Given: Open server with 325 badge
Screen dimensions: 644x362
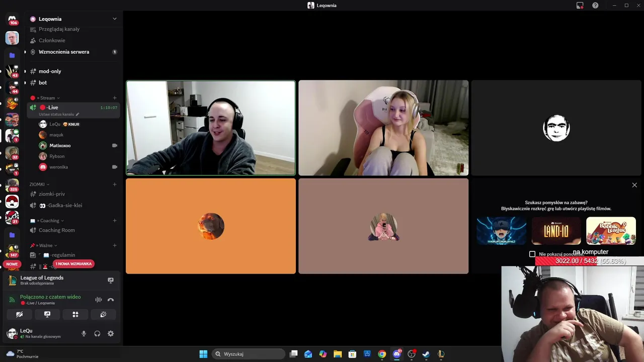Looking at the screenshot, I should coord(12,185).
